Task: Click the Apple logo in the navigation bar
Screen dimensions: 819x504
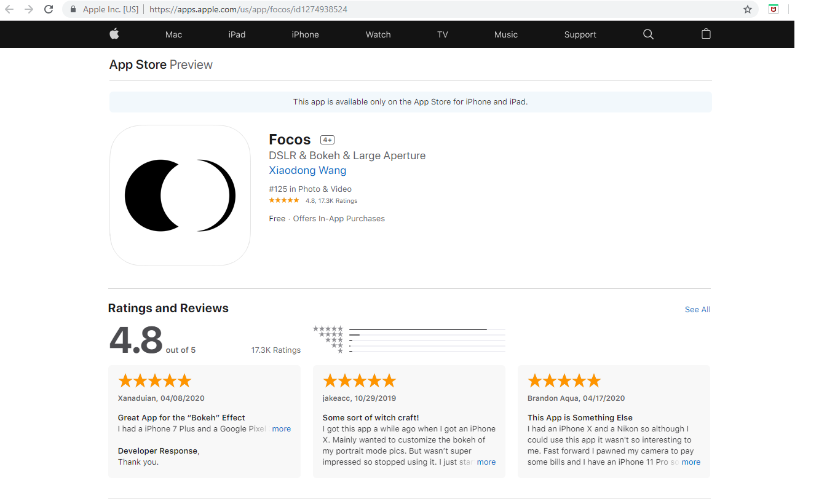Action: 114,34
